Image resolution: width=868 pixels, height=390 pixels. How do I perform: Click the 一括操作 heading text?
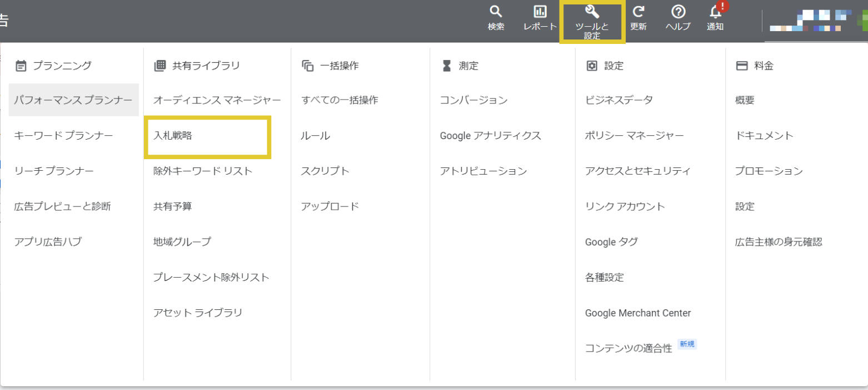click(x=339, y=66)
